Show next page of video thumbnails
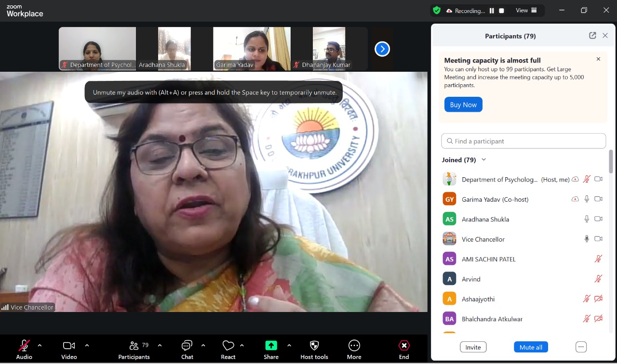The width and height of the screenshot is (617, 364). pos(382,49)
